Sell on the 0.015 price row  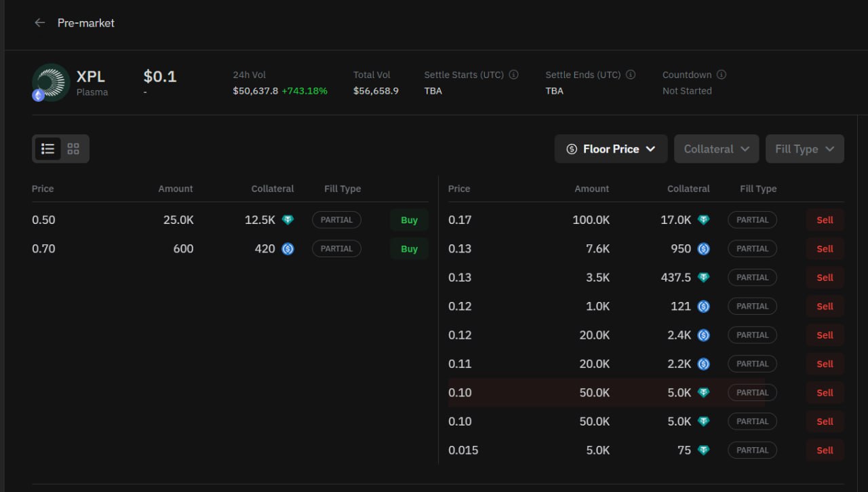825,450
